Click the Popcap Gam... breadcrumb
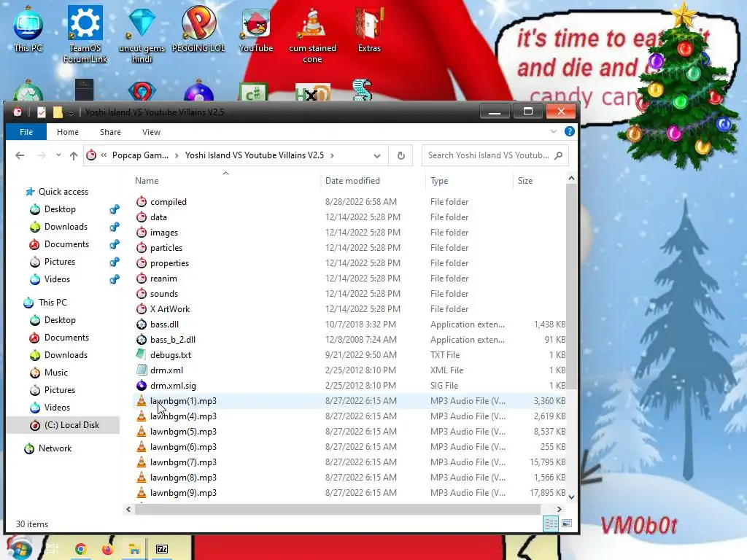This screenshot has width=747, height=560. [140, 155]
